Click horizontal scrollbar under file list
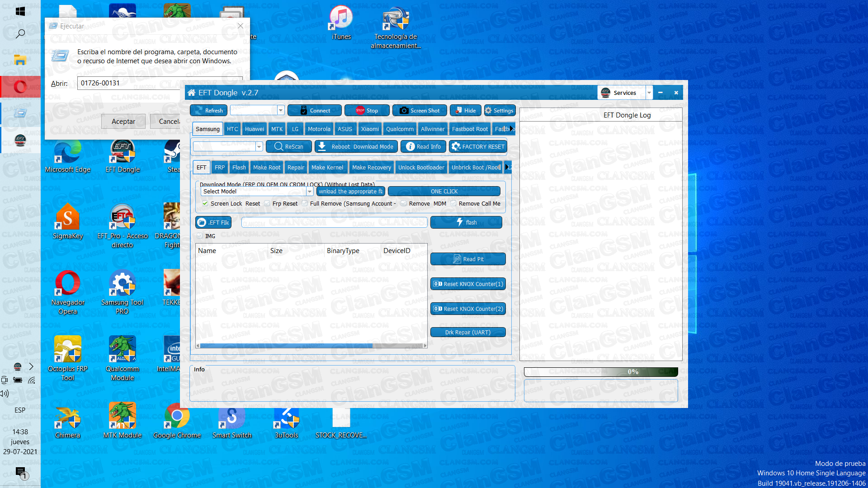The image size is (868, 488). click(311, 346)
